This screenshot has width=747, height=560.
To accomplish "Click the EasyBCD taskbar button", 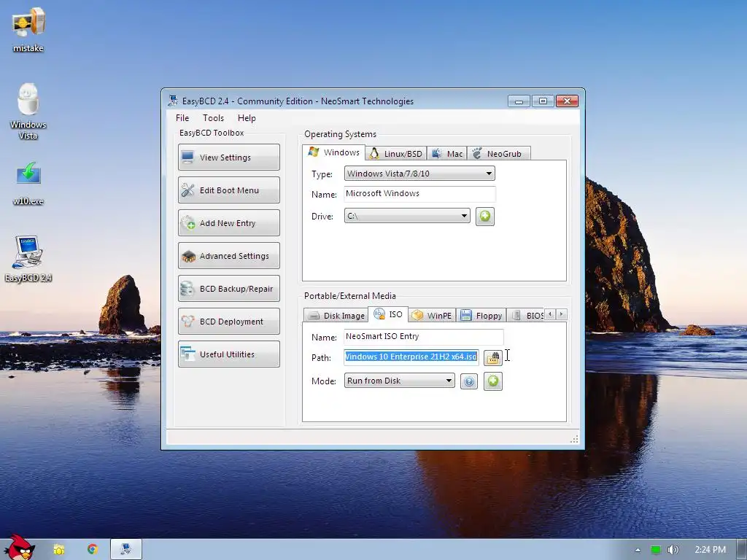I will tap(126, 549).
